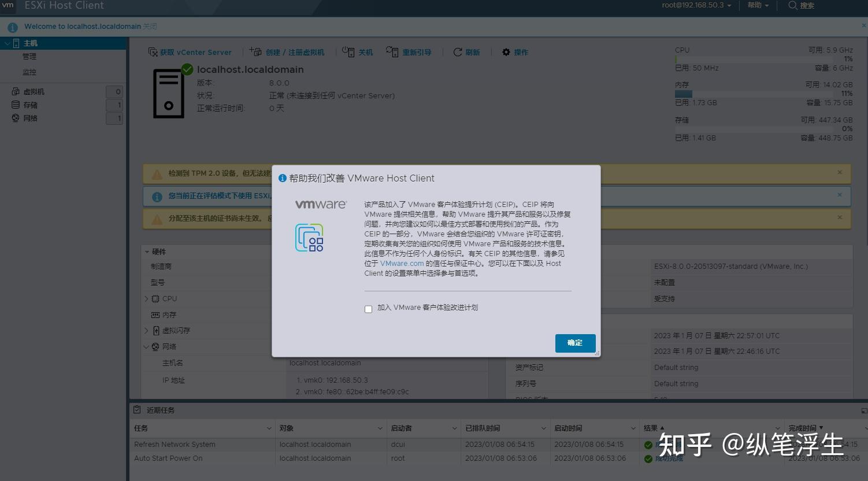Viewport: 868px width, 481px height.
Task: Open 虚拟机 in the navigator
Action: click(x=34, y=92)
